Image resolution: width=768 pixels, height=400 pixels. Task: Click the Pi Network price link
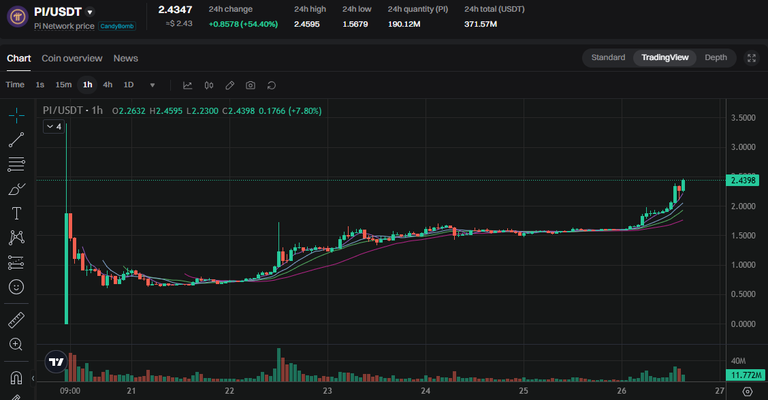(x=64, y=26)
